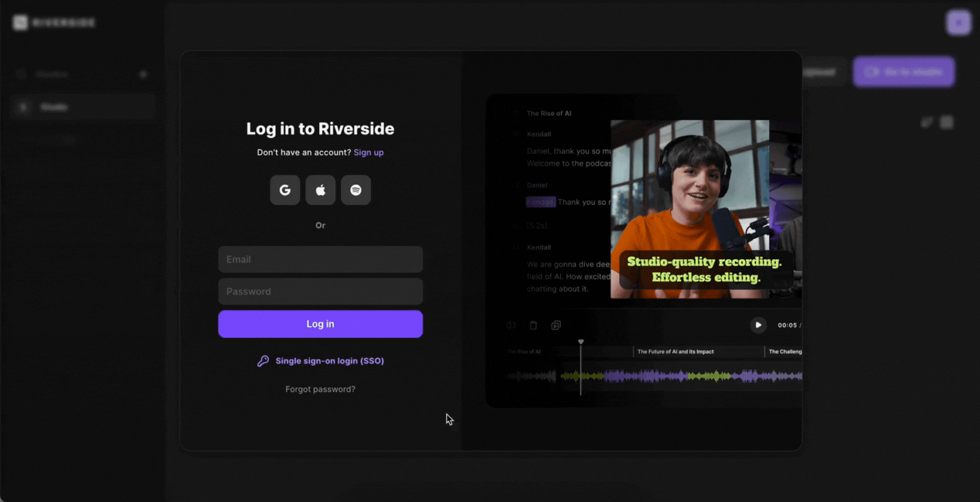
Task: Click the '00:05' timestamp in the preview
Action: (787, 325)
